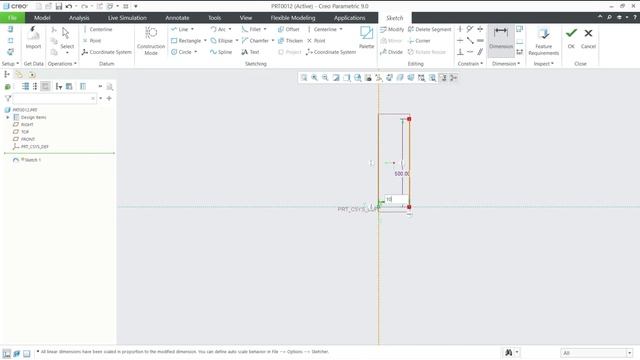Switch to the Live Simulation tab
Screen dimensions: 640x360
[127, 18]
